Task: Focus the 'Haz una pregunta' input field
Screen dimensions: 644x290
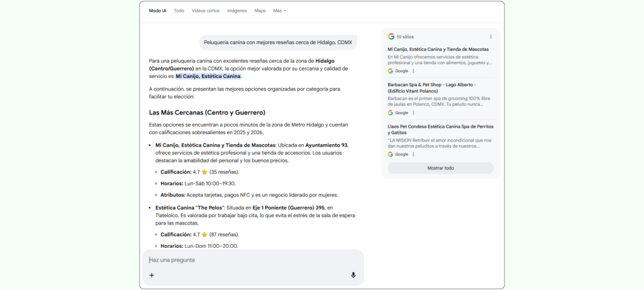Action: [x=252, y=260]
